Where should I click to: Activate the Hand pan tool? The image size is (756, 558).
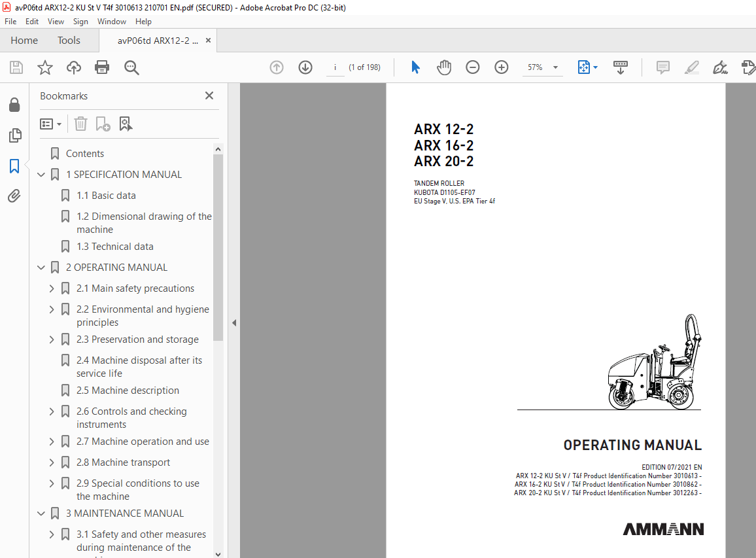[x=444, y=67]
